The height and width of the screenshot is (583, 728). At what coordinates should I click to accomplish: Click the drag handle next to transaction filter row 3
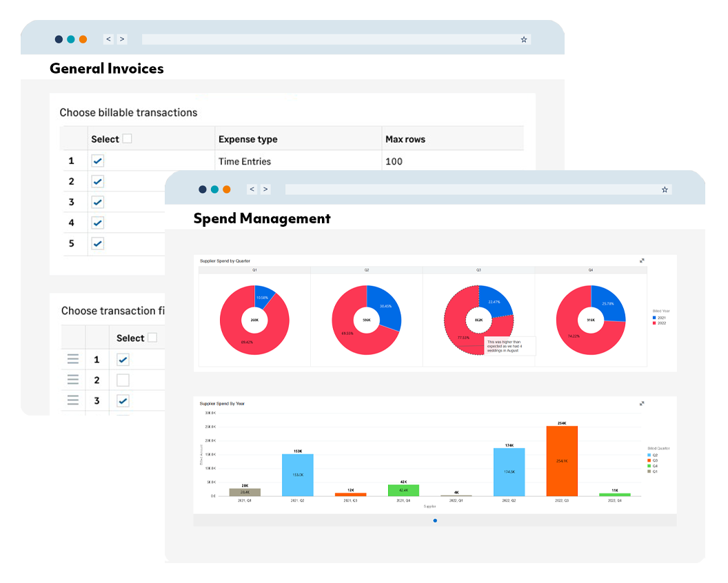pos(72,400)
